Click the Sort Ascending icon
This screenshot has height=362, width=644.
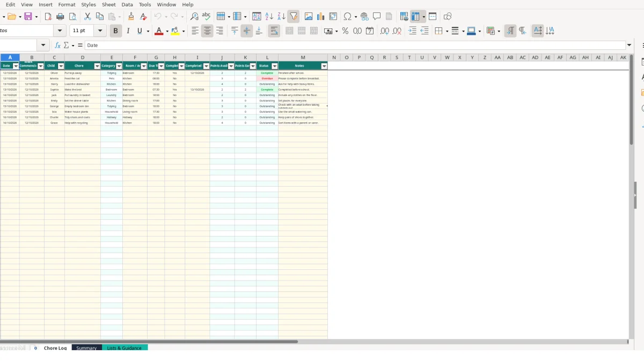[x=269, y=17]
